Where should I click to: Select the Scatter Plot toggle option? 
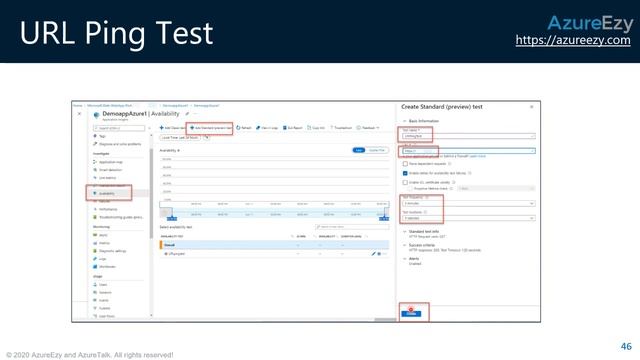[x=376, y=150]
